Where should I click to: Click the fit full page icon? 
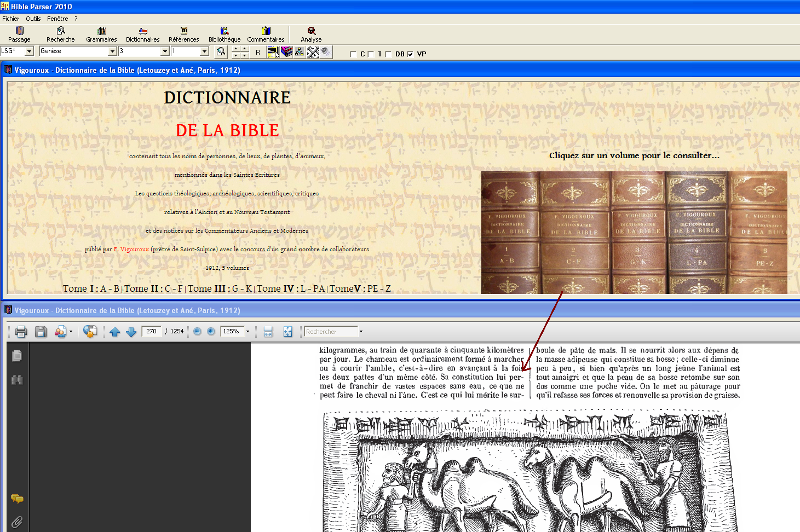click(287, 331)
